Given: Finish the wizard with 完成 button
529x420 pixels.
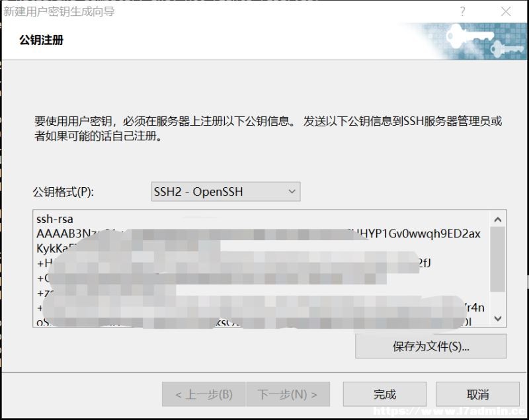Looking at the screenshot, I should tap(385, 394).
